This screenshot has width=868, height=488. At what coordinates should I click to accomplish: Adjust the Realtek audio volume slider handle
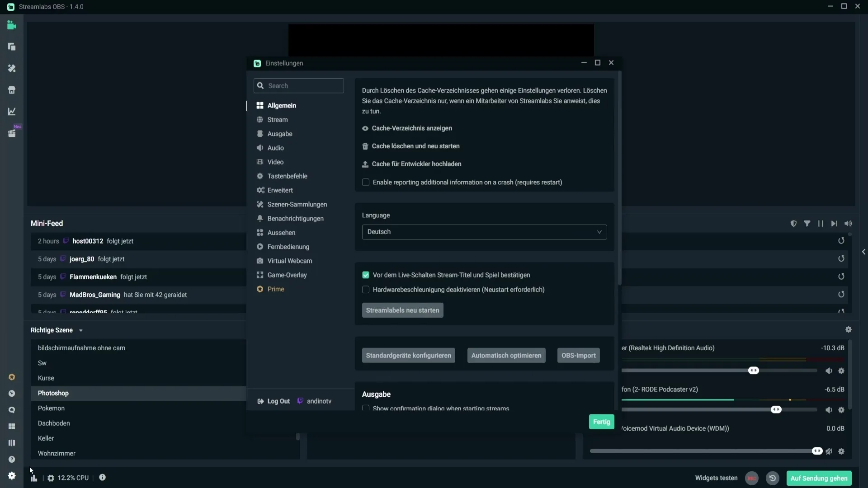[x=753, y=371]
